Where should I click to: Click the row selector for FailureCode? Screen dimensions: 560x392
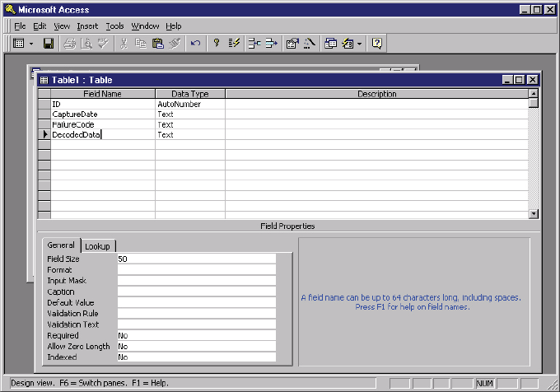pos(44,124)
